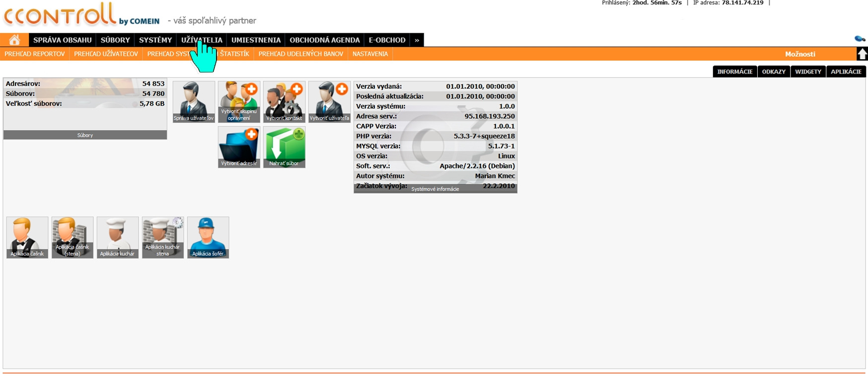Open the Správa obsahu menu

pos(63,40)
